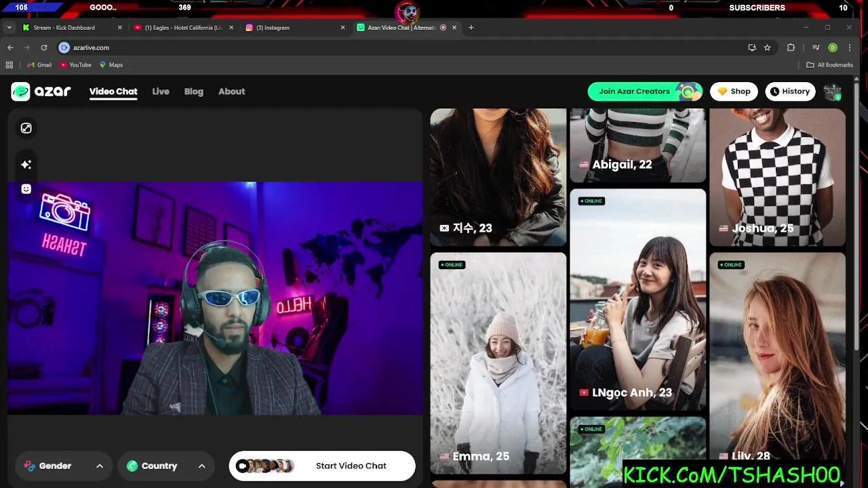This screenshot has width=868, height=488.
Task: Select the Video Chat nav item
Action: tap(113, 91)
